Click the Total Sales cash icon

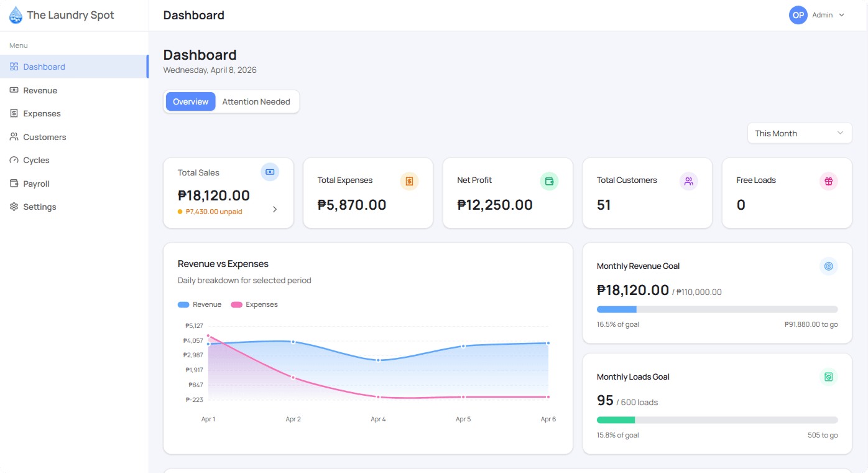point(270,172)
